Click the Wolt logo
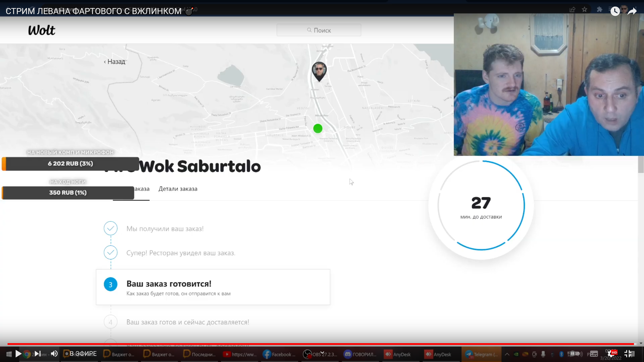The height and width of the screenshot is (362, 644). point(42,30)
